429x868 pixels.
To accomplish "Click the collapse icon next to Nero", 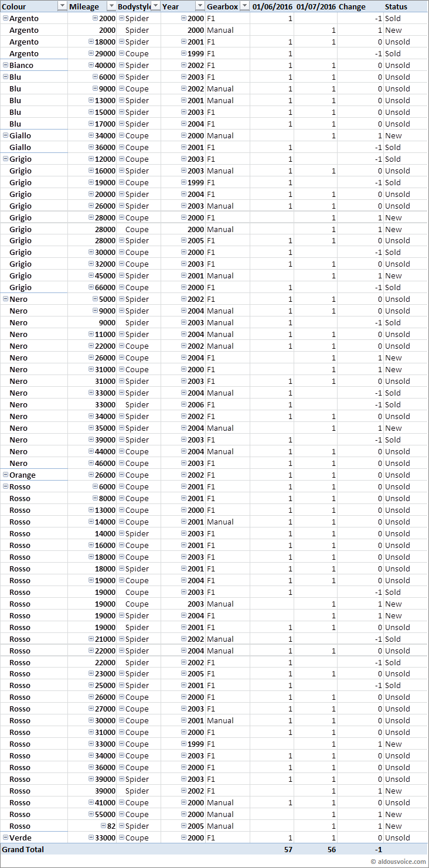I will 6,299.
